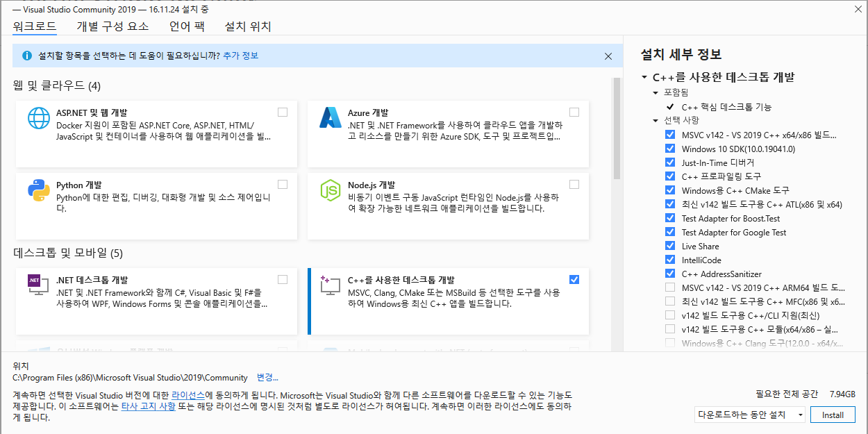
Task: Enable Python 개발 workload checkbox
Action: (x=283, y=185)
